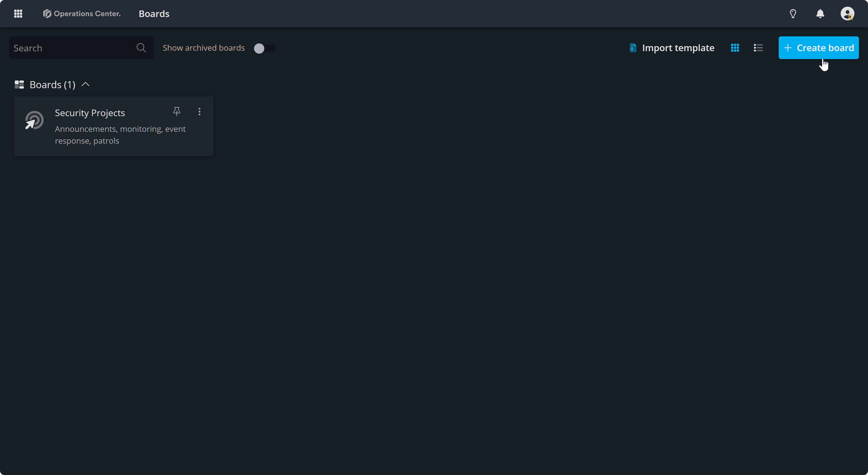
Task: Click Import template
Action: [x=671, y=48]
